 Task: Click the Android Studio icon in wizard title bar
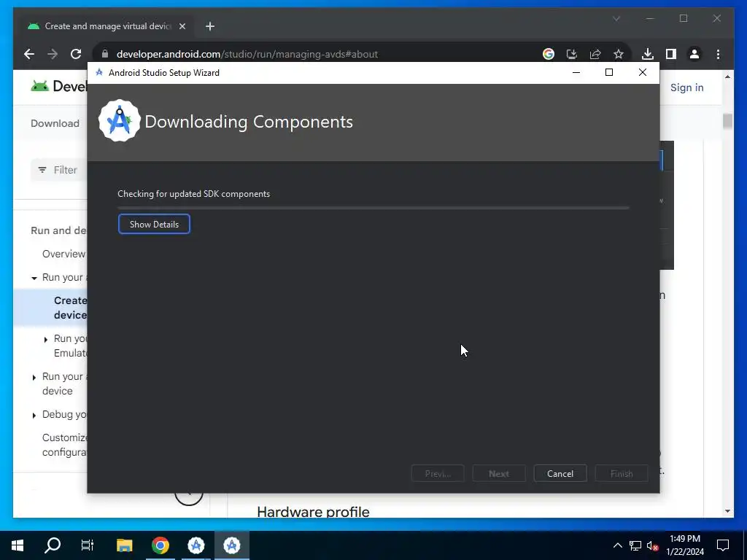tap(99, 72)
